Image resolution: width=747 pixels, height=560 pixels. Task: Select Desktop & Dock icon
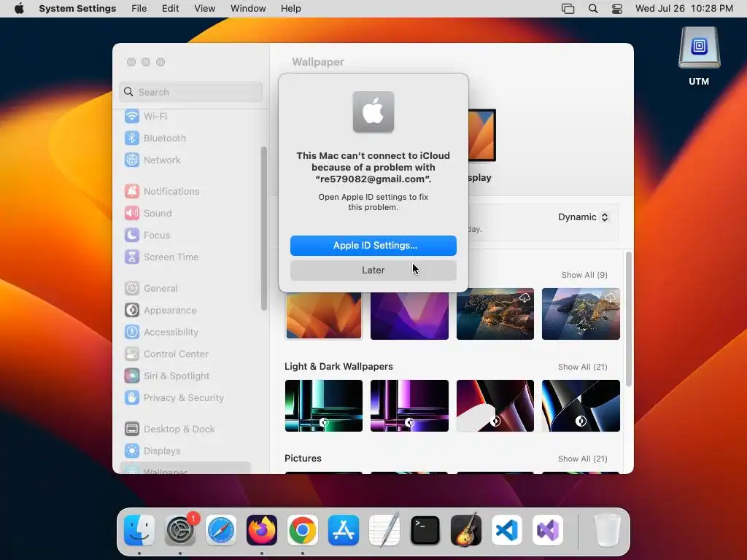click(x=132, y=429)
